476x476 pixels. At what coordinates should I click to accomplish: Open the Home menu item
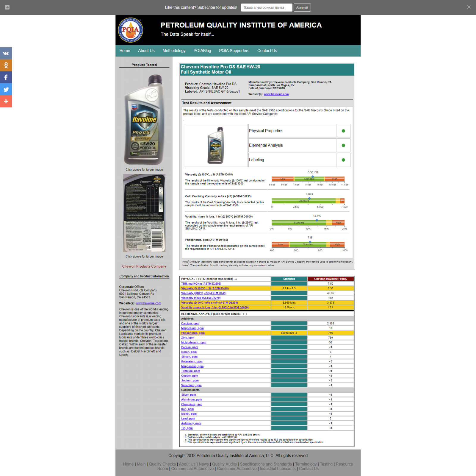click(x=125, y=51)
